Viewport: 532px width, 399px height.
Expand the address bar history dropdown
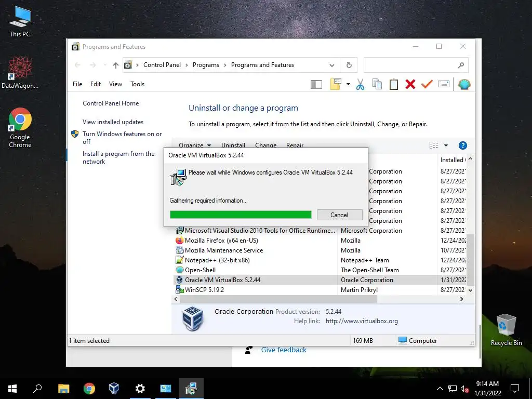coord(332,65)
